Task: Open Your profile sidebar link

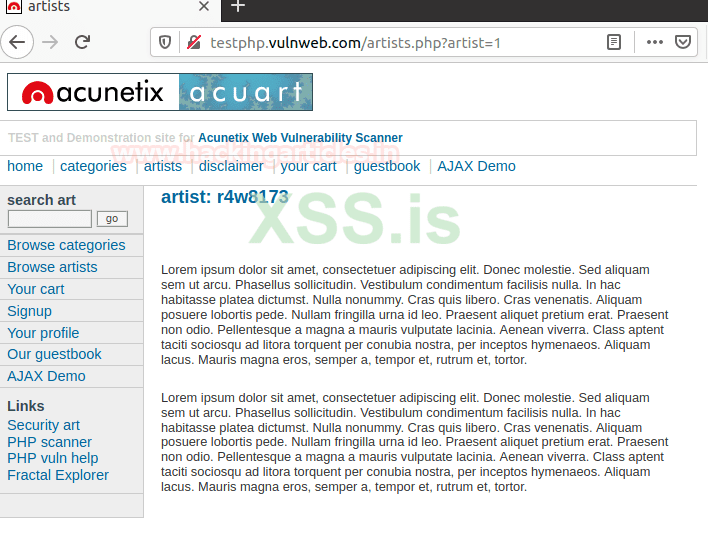Action: point(43,333)
